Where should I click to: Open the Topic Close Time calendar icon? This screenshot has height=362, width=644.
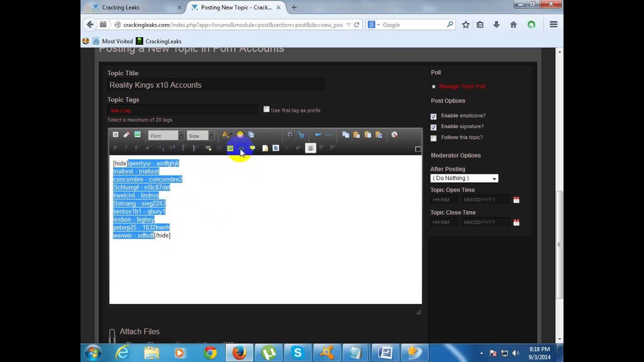pos(516,222)
